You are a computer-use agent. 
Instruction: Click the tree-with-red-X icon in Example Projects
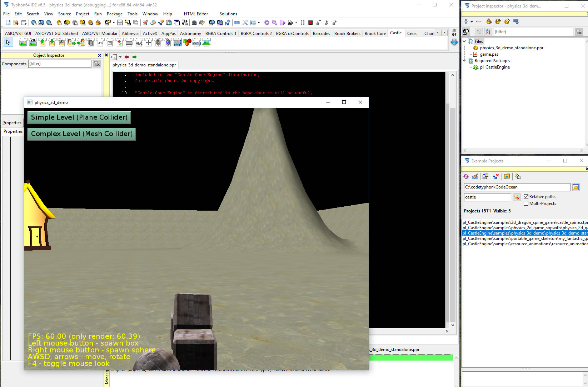pos(496,176)
